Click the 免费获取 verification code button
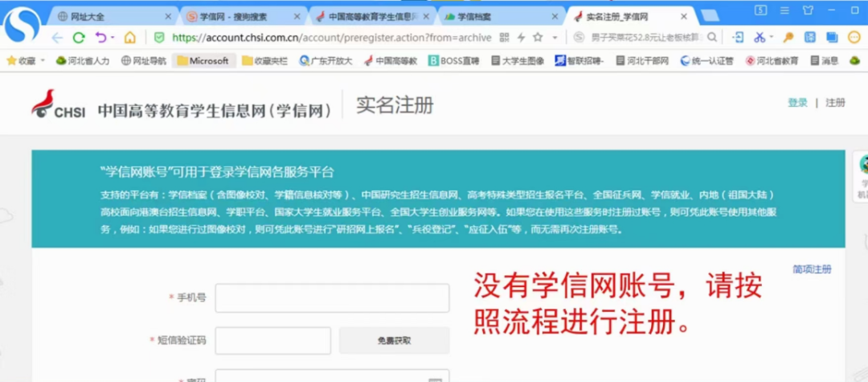 point(394,340)
